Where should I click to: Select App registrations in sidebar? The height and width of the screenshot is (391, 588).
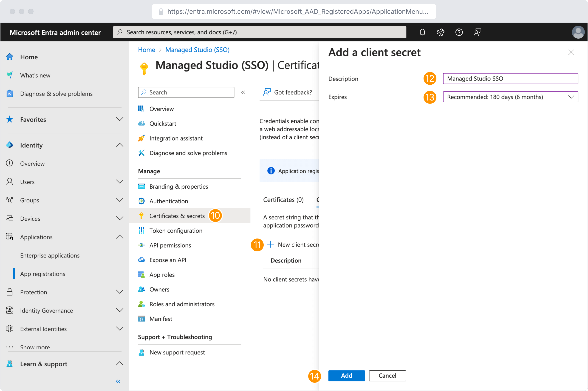42,274
